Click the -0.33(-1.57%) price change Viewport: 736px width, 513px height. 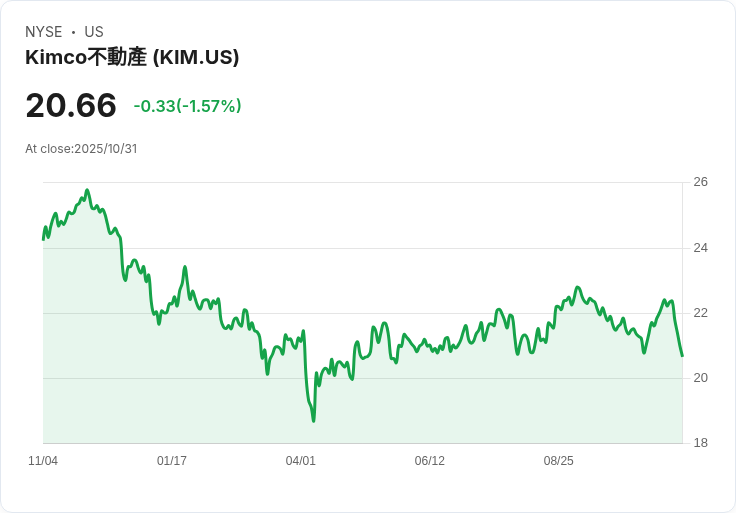(x=187, y=106)
